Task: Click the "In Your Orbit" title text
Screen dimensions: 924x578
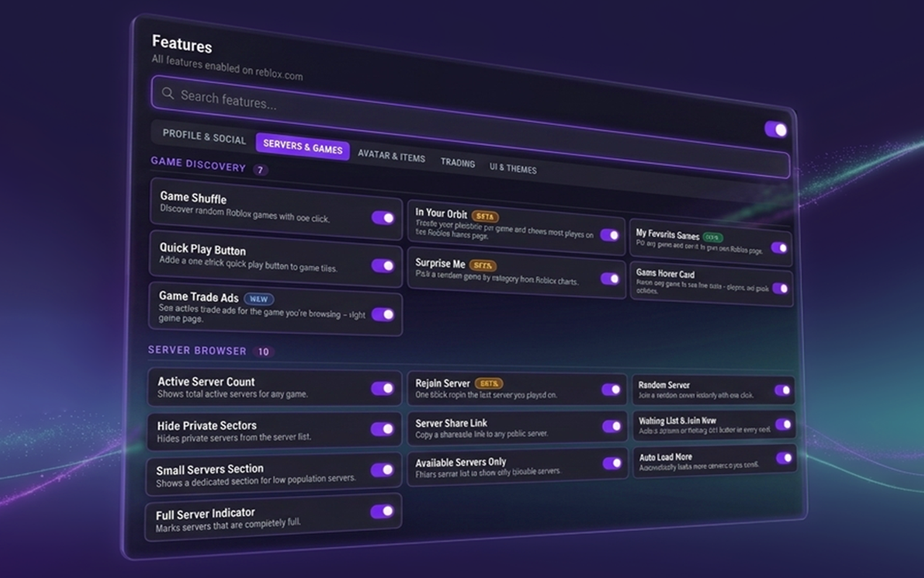Action: [441, 213]
